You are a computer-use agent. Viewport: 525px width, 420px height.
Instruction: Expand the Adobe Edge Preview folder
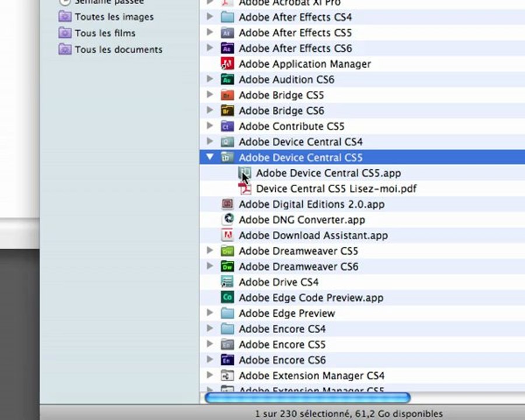210,312
